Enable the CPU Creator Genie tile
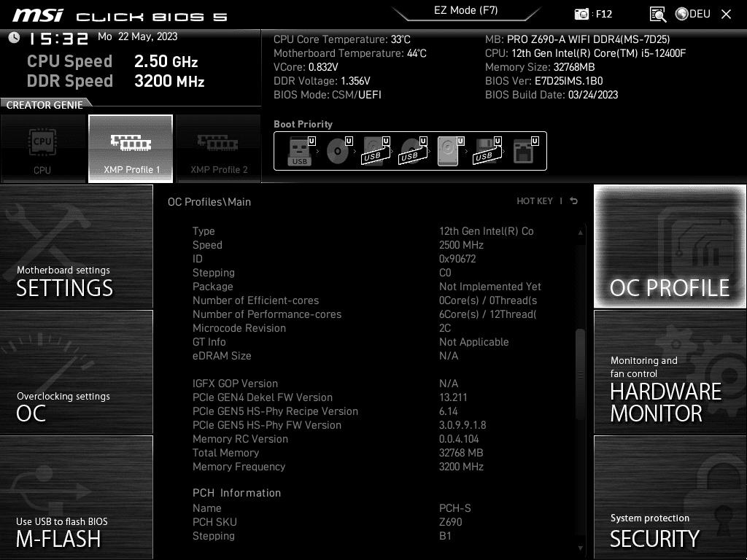This screenshot has width=747, height=560. pyautogui.click(x=43, y=149)
